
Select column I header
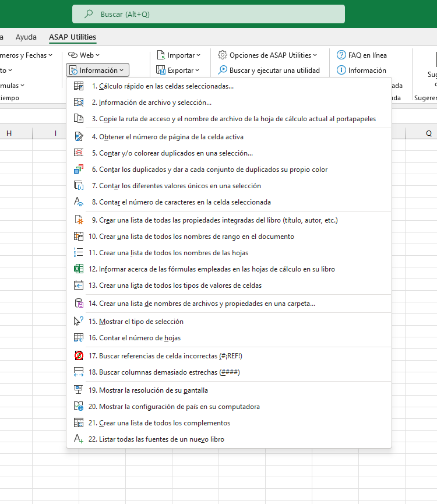pos(55,133)
